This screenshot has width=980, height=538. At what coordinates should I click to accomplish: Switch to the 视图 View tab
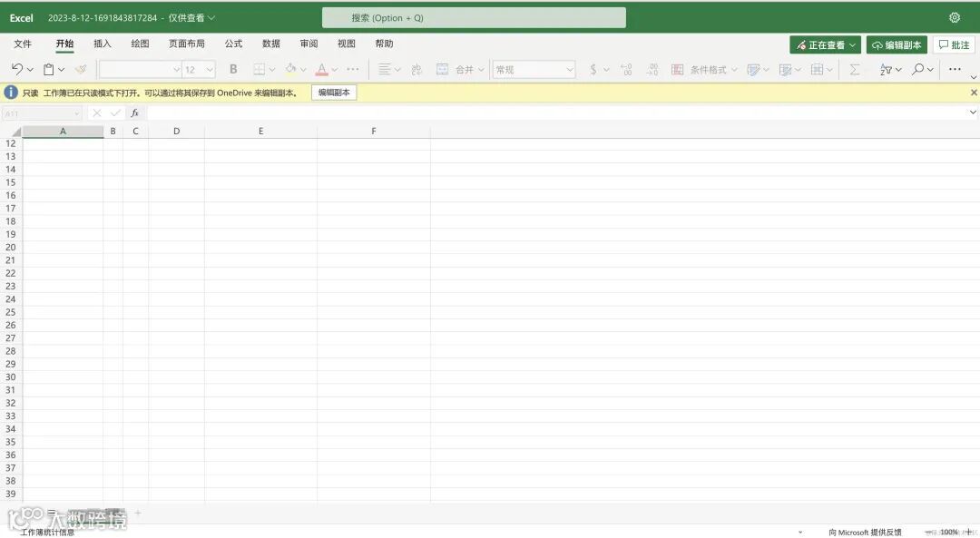[x=347, y=44]
